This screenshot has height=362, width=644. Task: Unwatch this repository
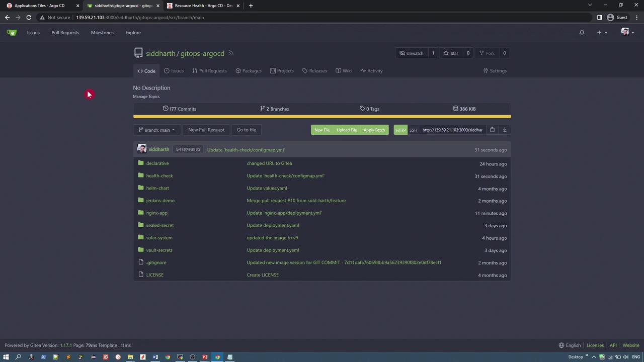[x=412, y=53]
